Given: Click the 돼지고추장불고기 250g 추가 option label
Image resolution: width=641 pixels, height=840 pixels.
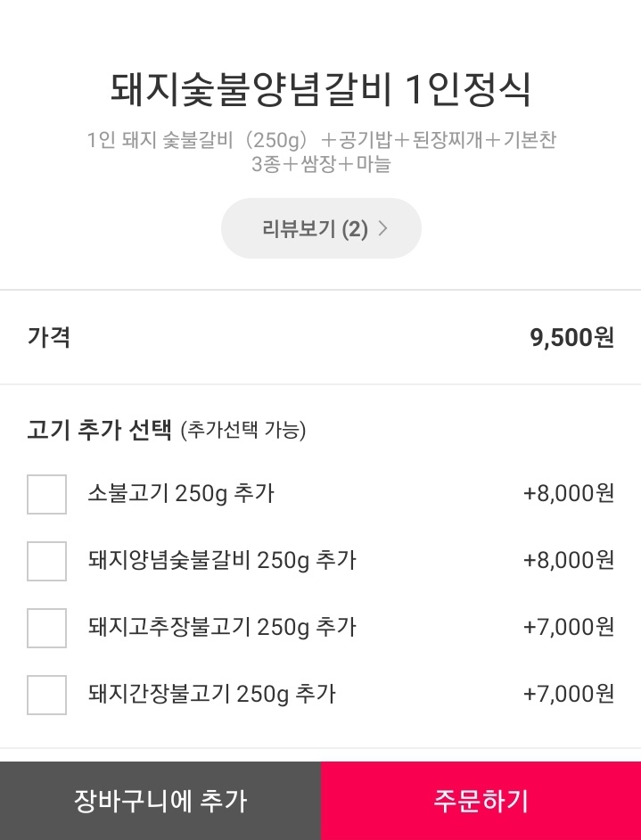Looking at the screenshot, I should [x=222, y=627].
